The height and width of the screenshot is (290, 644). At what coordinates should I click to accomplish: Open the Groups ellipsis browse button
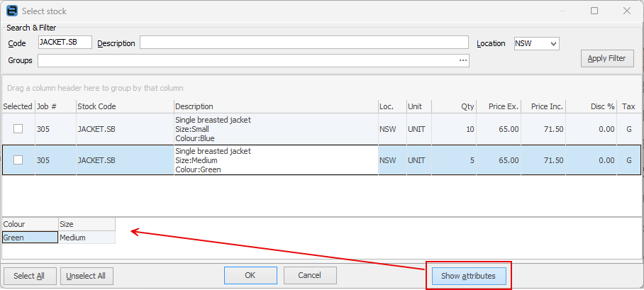coord(463,61)
